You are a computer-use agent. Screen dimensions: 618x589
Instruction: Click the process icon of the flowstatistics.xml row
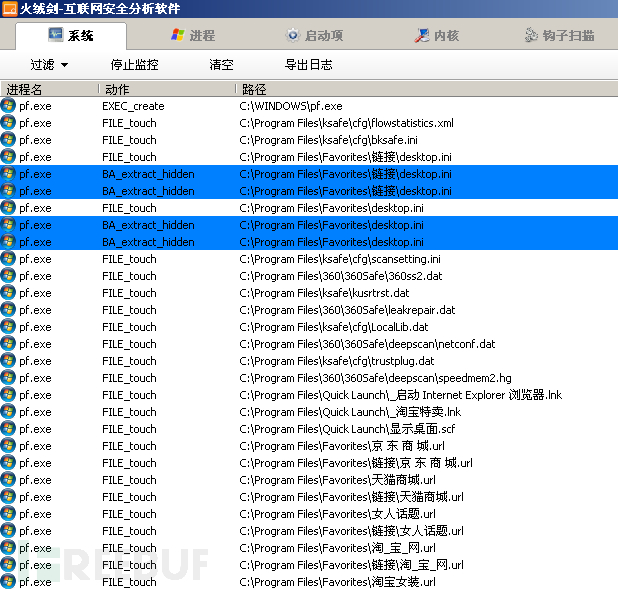[8, 123]
